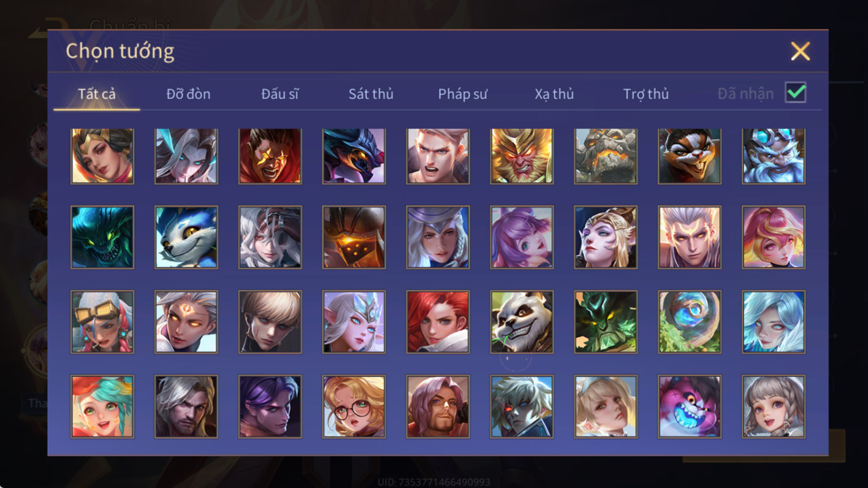Pick the blue wolf hero portrait
The height and width of the screenshot is (488, 868).
click(x=186, y=237)
